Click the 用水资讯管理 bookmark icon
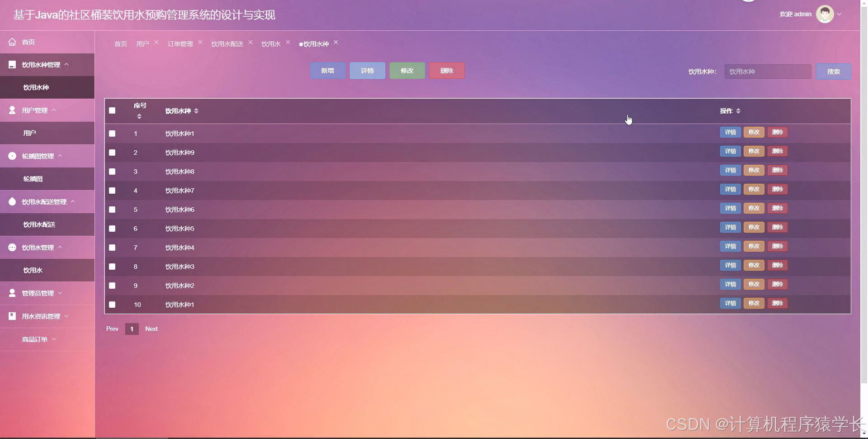Viewport: 868px width, 439px height. pos(12,316)
